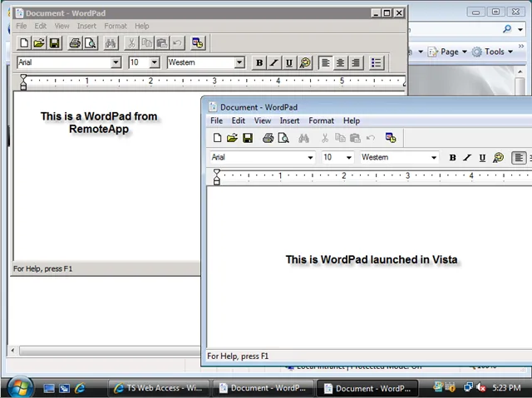Toggle Underline in RemoteApp WordPad

[x=289, y=62]
